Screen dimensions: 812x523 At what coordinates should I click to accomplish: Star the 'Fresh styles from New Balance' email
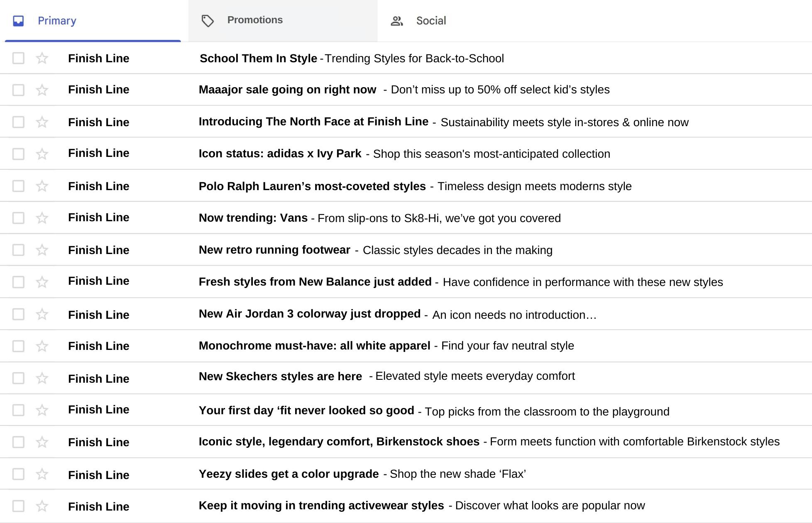click(x=42, y=282)
